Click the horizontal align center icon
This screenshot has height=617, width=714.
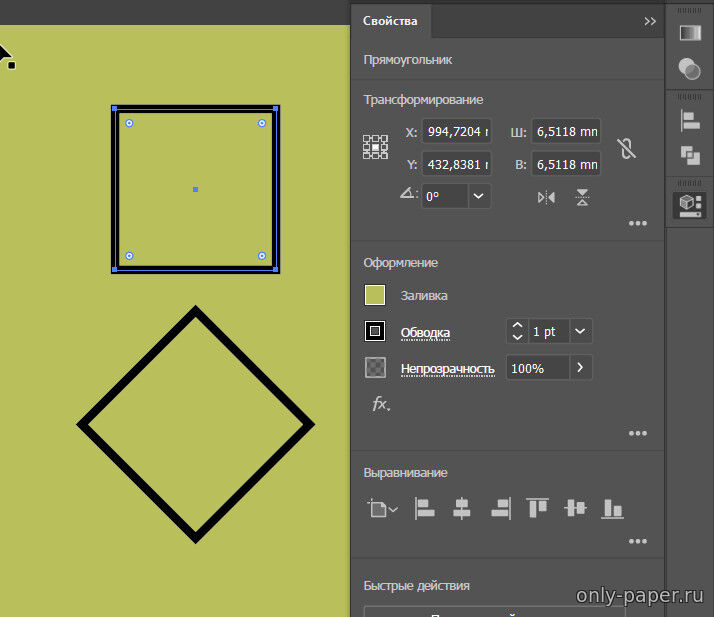[461, 508]
